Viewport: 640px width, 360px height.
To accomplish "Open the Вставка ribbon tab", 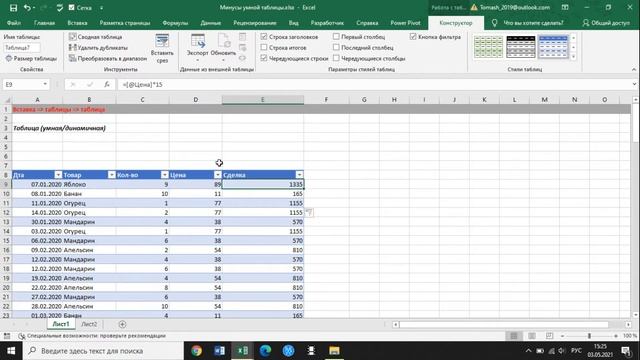I will click(x=77, y=23).
